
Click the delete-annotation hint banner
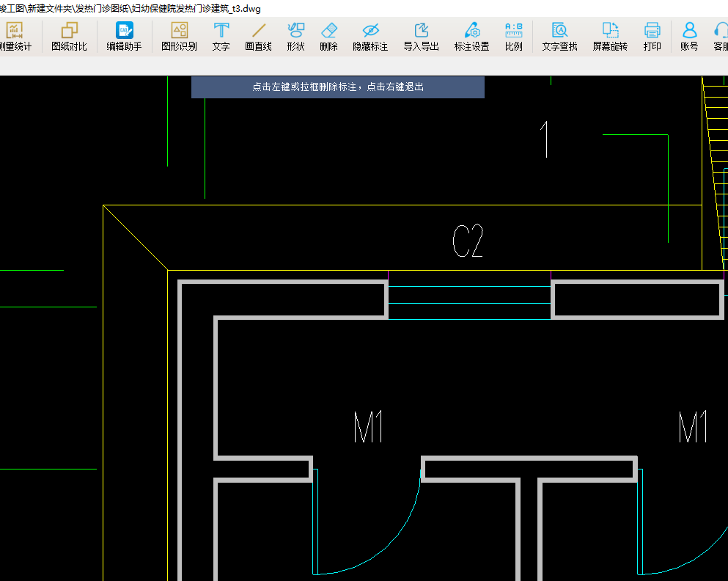(338, 87)
